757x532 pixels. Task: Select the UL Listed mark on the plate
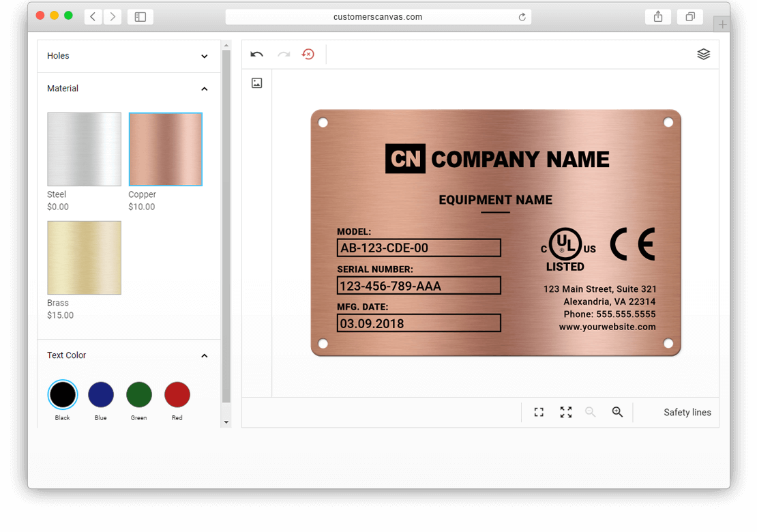tap(567, 250)
